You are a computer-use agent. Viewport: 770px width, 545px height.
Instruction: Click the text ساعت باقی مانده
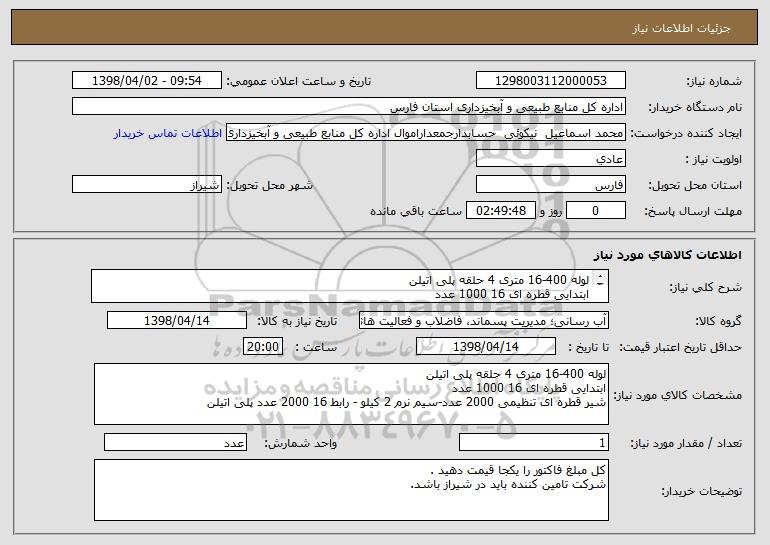pos(416,211)
